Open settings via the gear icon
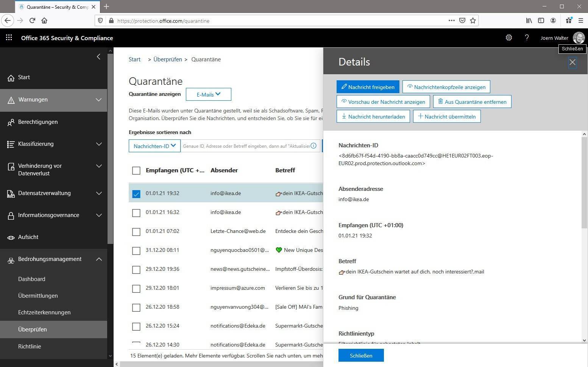Image resolution: width=588 pixels, height=367 pixels. click(508, 37)
